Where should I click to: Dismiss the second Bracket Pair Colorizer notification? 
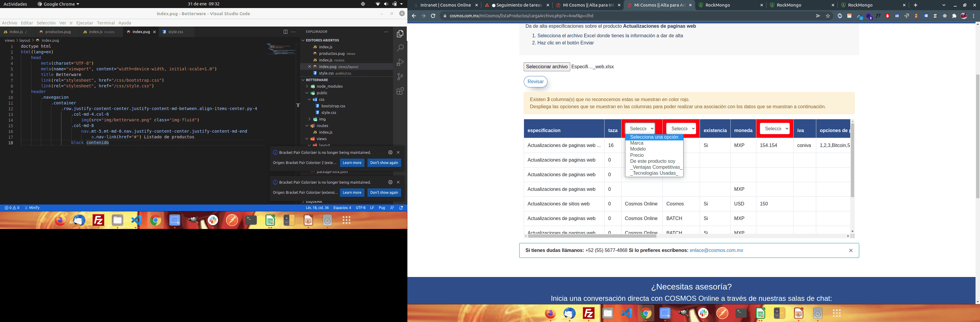[398, 182]
